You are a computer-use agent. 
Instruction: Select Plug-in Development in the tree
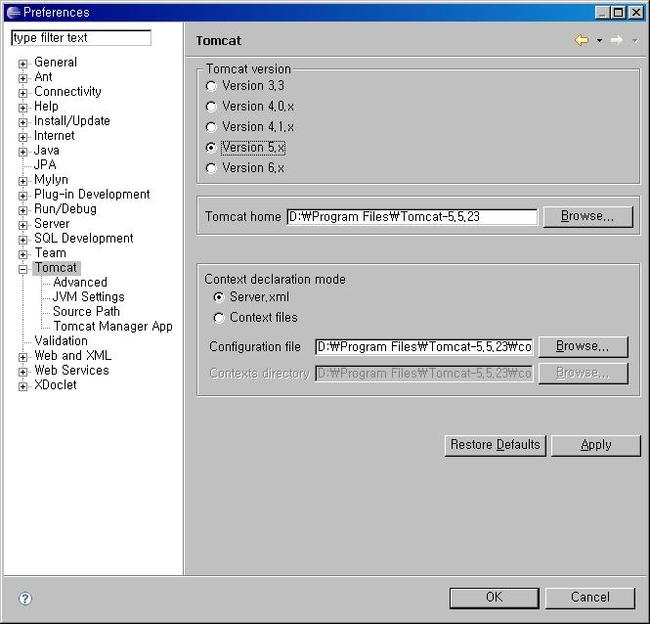(92, 194)
